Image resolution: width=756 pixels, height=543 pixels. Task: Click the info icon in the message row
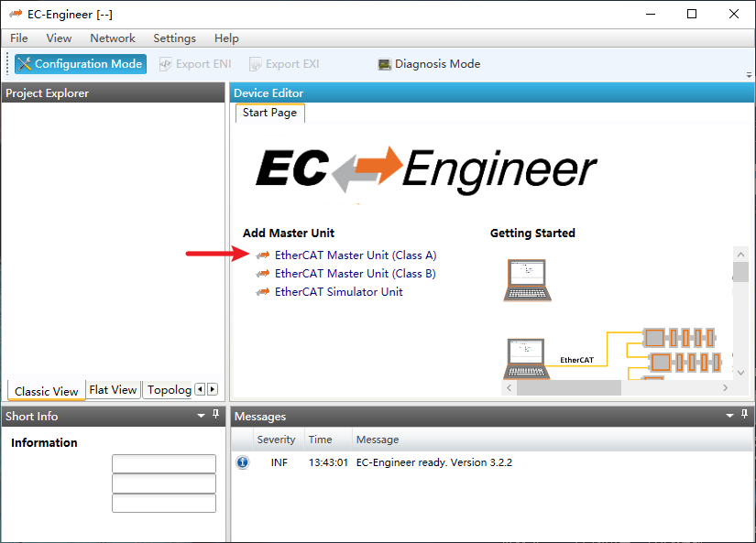243,462
